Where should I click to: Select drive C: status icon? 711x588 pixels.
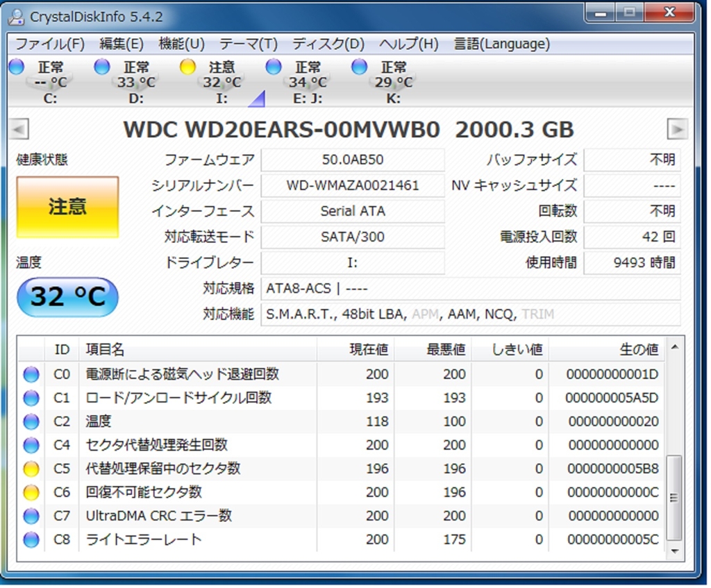click(17, 67)
